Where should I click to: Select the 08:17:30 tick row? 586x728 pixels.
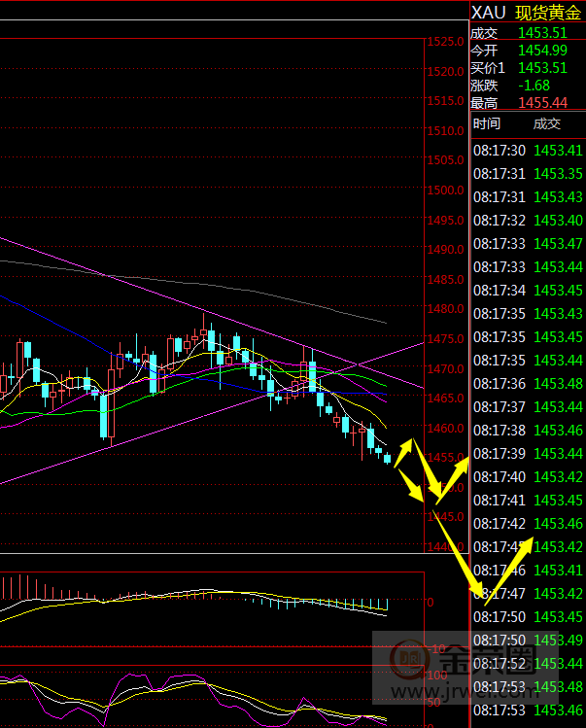point(528,151)
